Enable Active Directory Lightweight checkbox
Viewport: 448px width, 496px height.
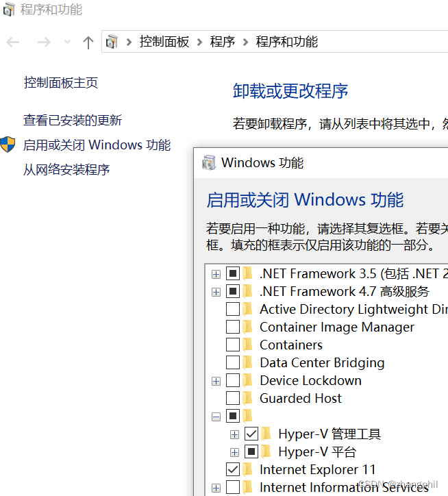click(x=233, y=309)
